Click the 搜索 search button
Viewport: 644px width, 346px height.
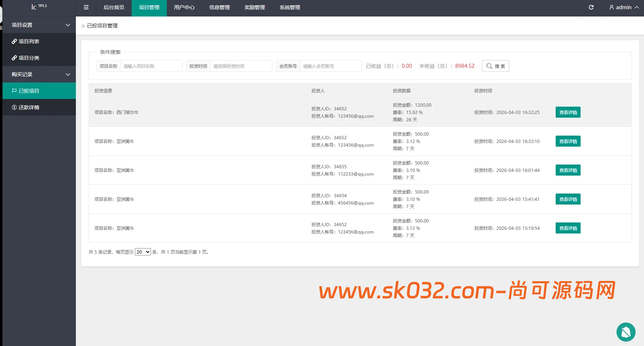[495, 66]
